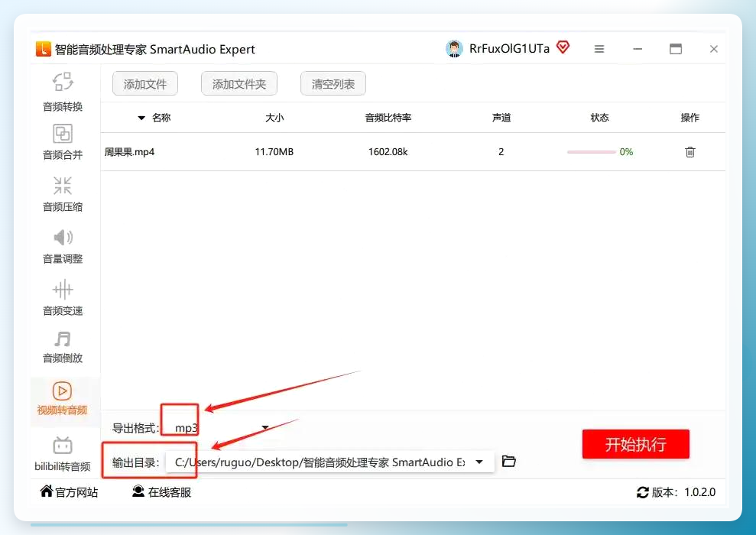
Task: Click the 大小 column header
Action: 274,118
